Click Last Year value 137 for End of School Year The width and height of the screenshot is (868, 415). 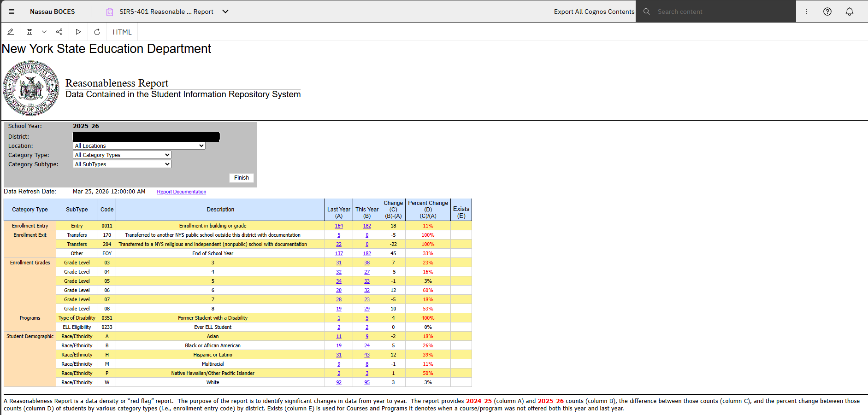[x=339, y=253]
